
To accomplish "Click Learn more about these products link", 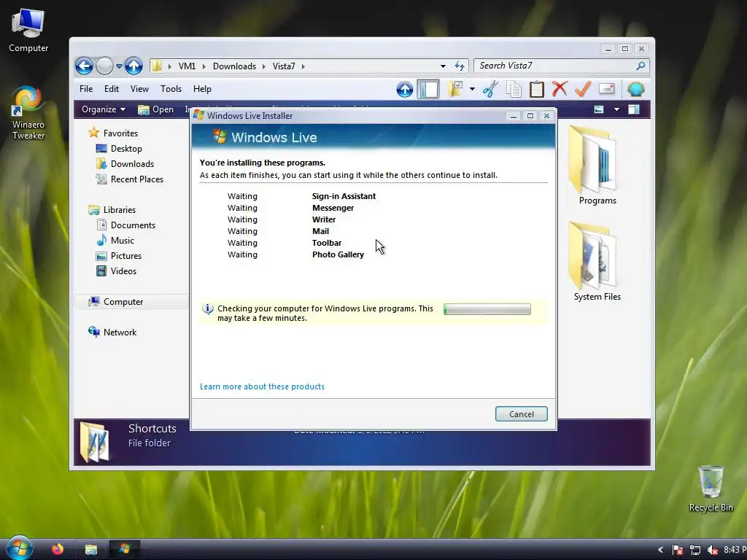I will [262, 386].
